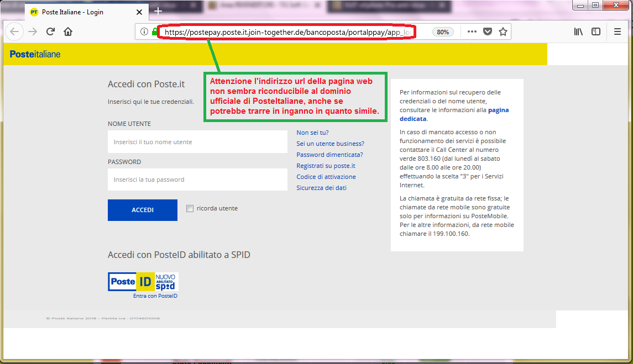Open 'Password dimenticata?' link

pyautogui.click(x=329, y=155)
